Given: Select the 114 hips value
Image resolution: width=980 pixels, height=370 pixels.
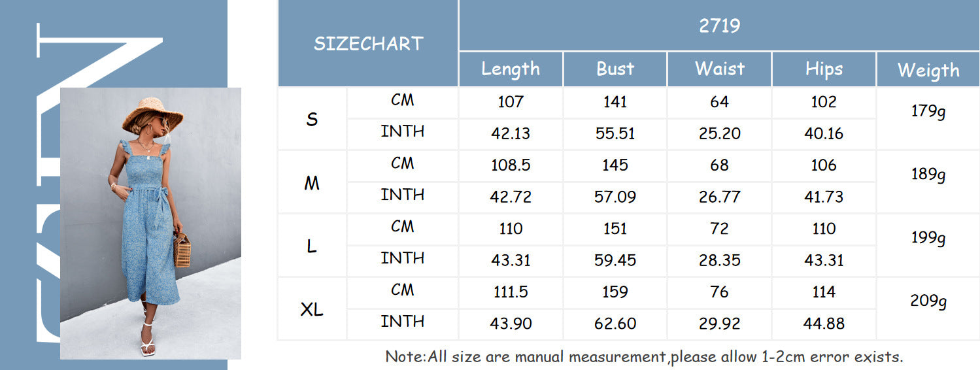Looking at the screenshot, I should point(824,292).
